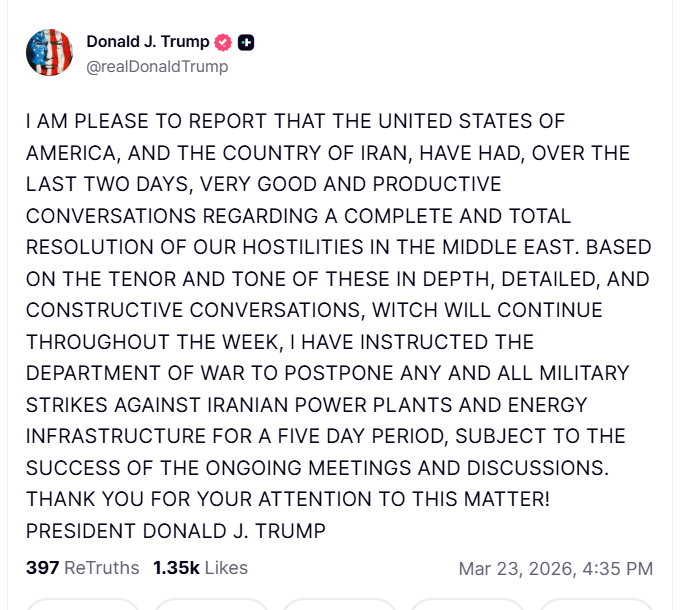
Task: View the 1.35k Likes list
Action: tap(200, 568)
